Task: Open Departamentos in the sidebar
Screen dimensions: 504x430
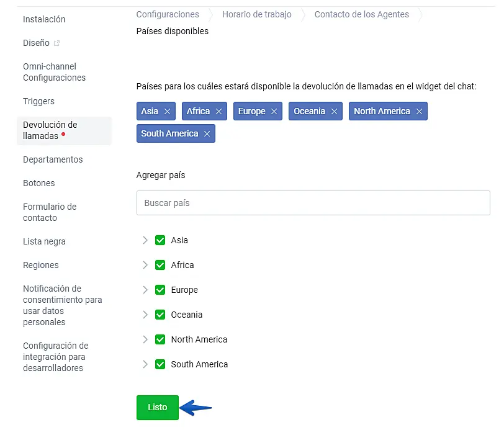Action: click(x=53, y=159)
